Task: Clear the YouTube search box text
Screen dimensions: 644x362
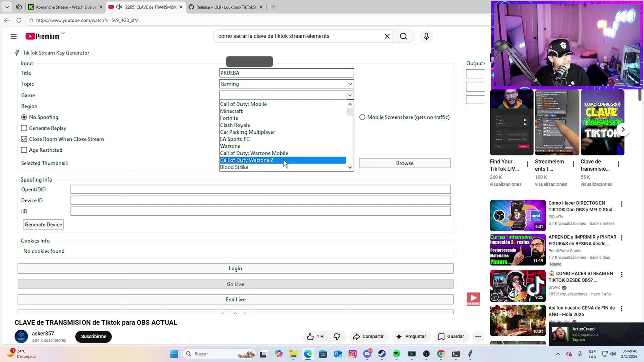Action: (x=387, y=36)
